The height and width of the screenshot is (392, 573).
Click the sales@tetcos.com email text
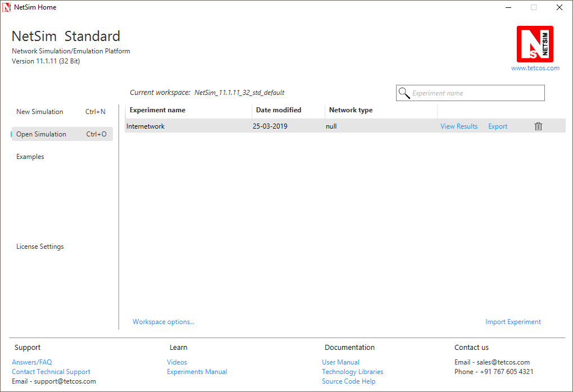[503, 362]
